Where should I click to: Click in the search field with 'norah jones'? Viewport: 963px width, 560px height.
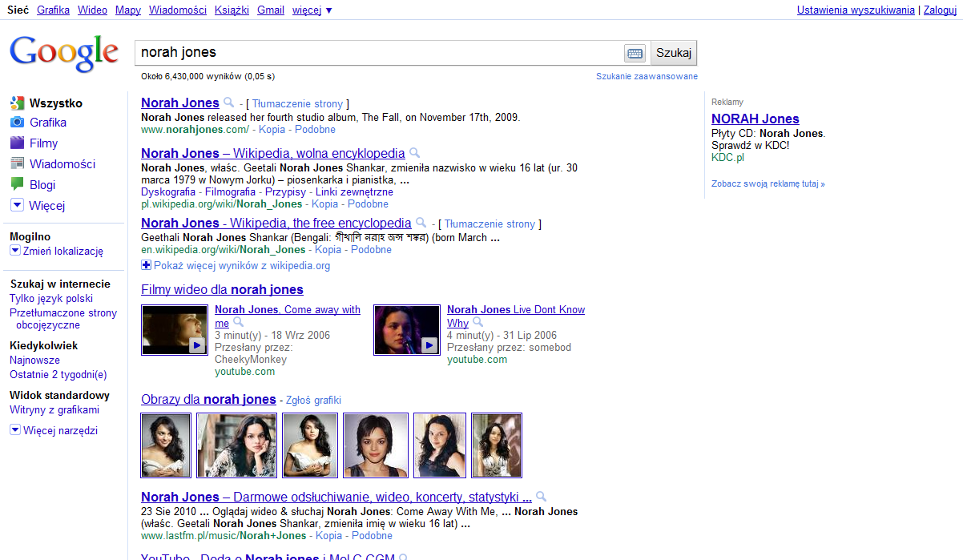379,53
